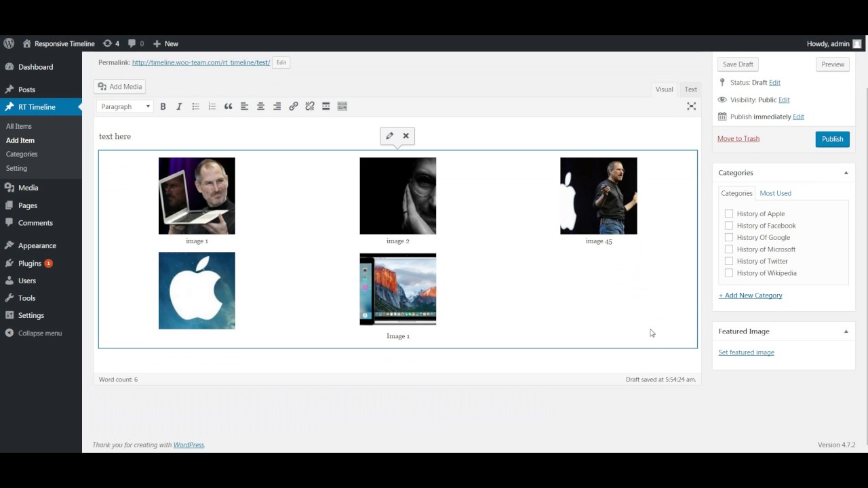Click the New content button
The width and height of the screenshot is (868, 488).
tap(165, 43)
